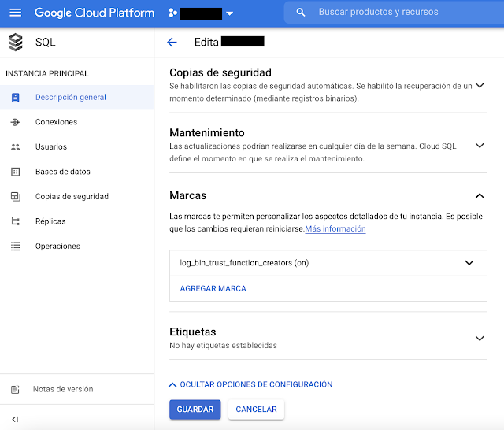This screenshot has height=430, width=504.
Task: Click the SQL stacked layers icon
Action: click(16, 43)
